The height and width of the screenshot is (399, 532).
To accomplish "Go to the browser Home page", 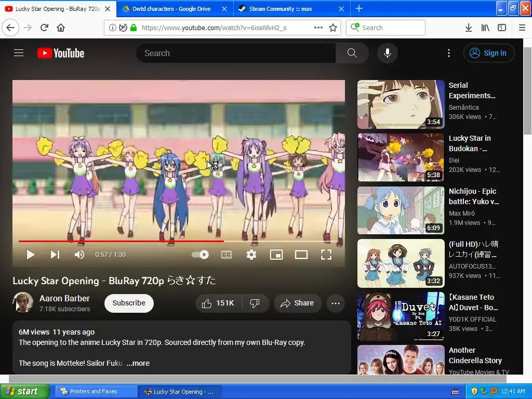I will [61, 28].
